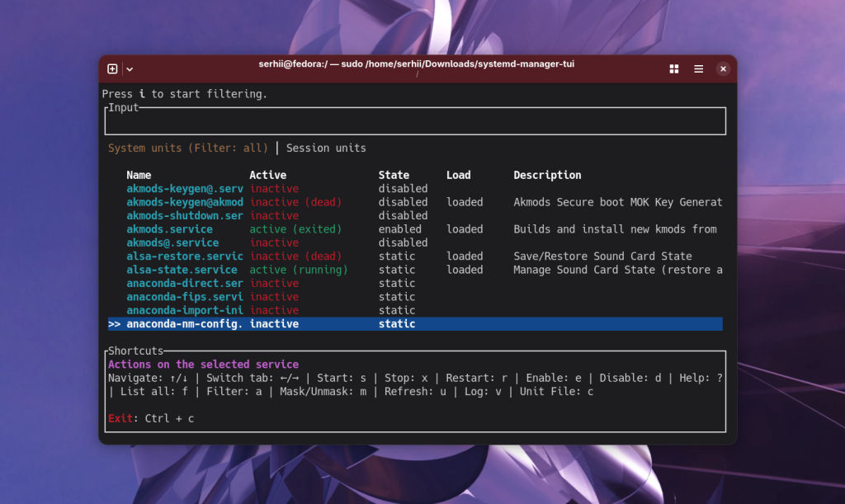Select the akmods@.service entry
The height and width of the screenshot is (504, 845).
tap(172, 243)
